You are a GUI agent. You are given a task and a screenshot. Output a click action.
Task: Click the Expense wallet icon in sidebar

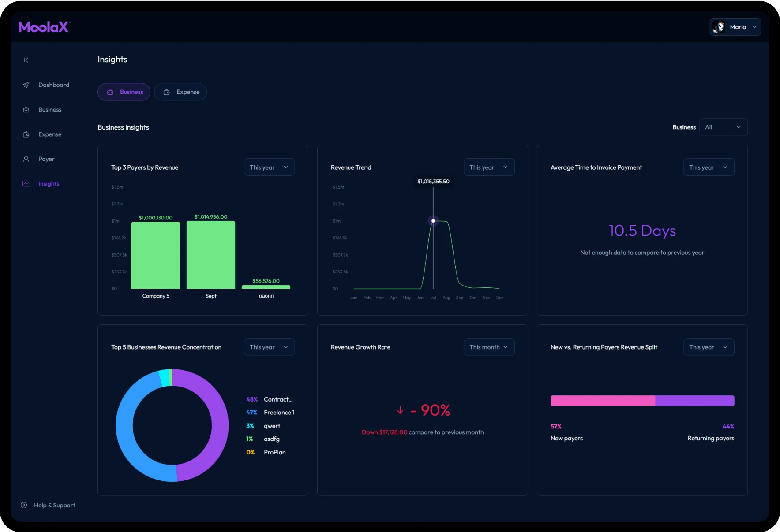26,134
